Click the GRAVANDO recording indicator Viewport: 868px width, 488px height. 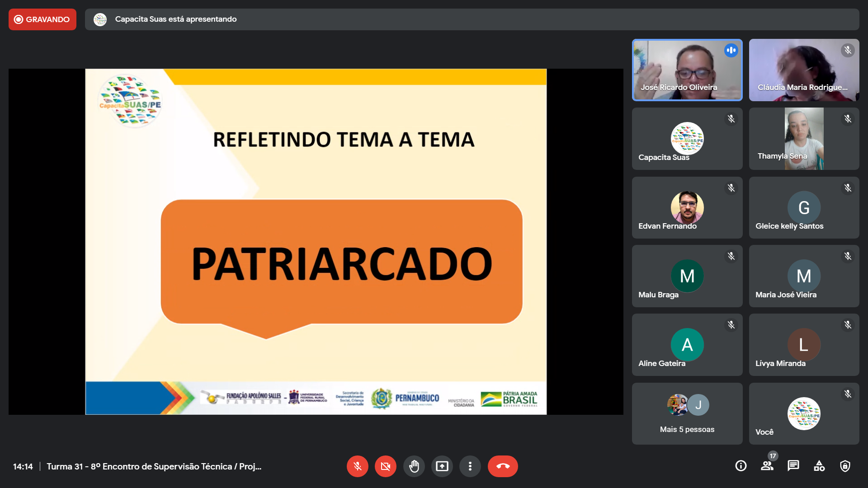point(42,19)
